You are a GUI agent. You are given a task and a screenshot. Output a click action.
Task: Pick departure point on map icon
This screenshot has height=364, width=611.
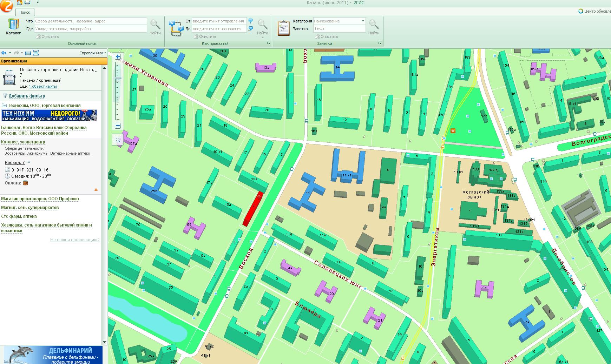[251, 21]
